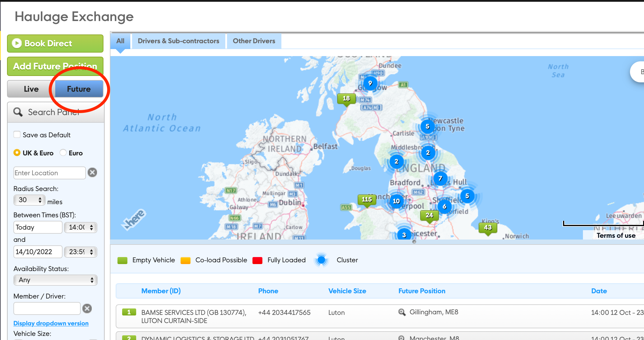The width and height of the screenshot is (644, 340).
Task: Click the orange Co-load Possible legend swatch
Action: [x=186, y=260]
